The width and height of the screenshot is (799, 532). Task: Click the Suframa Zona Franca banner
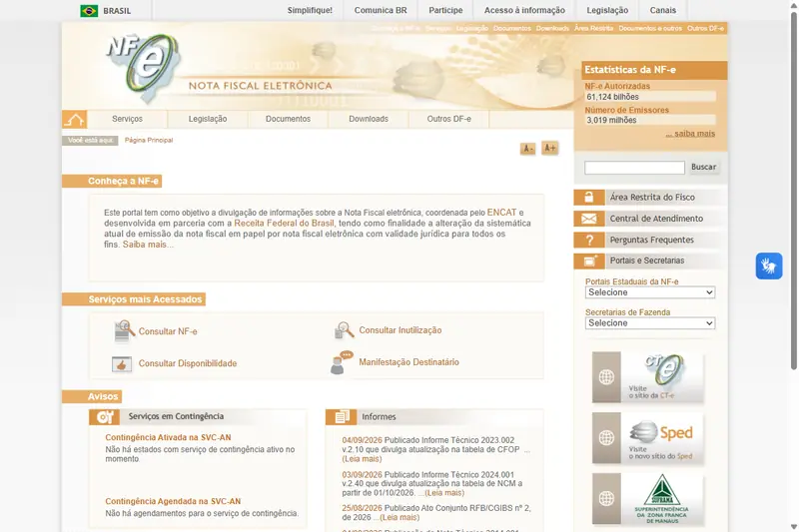click(647, 498)
